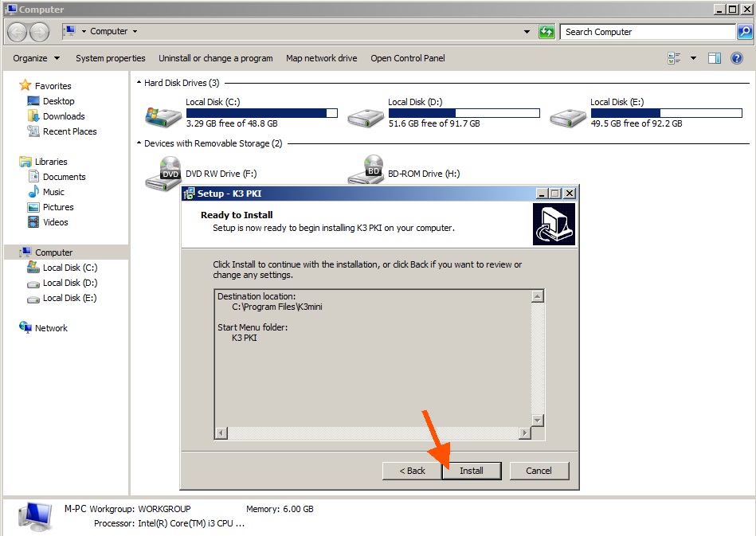Select Libraries in navigation pane
Image resolution: width=756 pixels, height=536 pixels.
click(x=51, y=162)
